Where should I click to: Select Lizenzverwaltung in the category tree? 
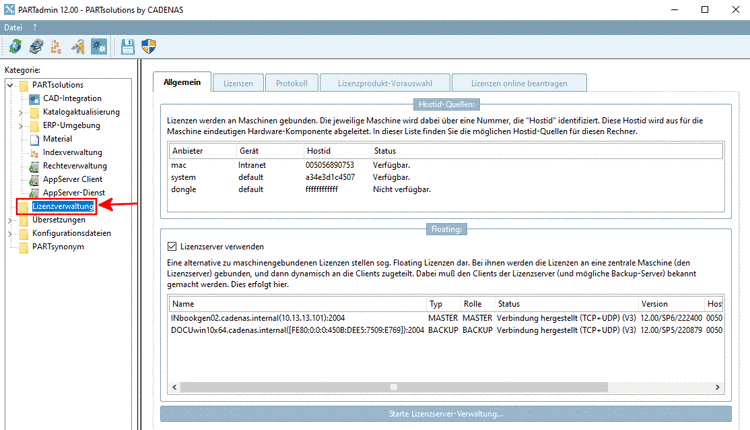(x=63, y=206)
